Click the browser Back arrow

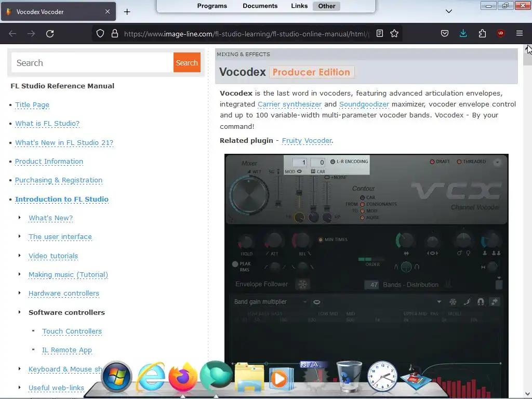pos(12,34)
